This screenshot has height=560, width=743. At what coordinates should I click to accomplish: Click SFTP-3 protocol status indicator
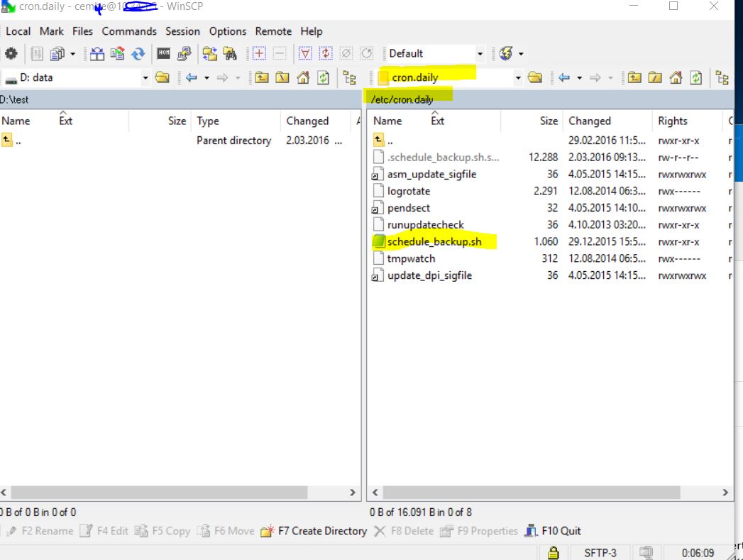point(600,553)
